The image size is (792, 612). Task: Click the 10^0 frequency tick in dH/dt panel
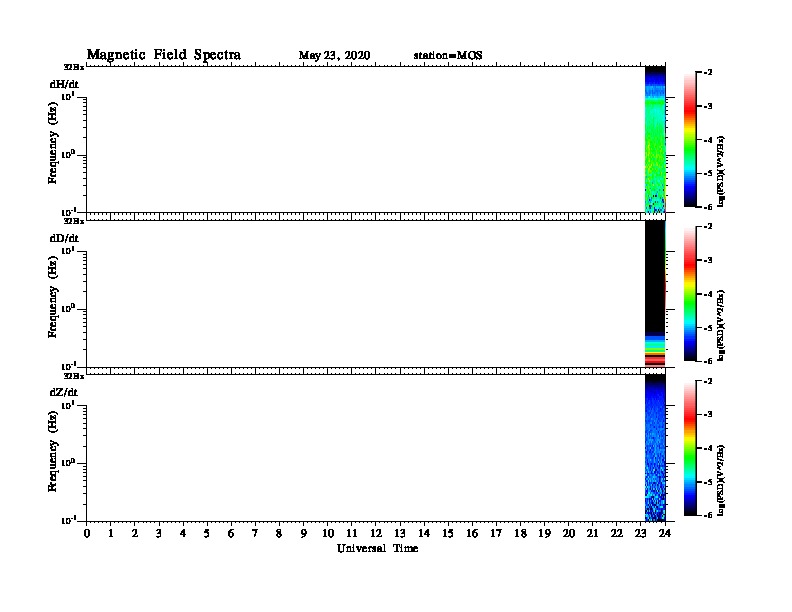[x=68, y=154]
